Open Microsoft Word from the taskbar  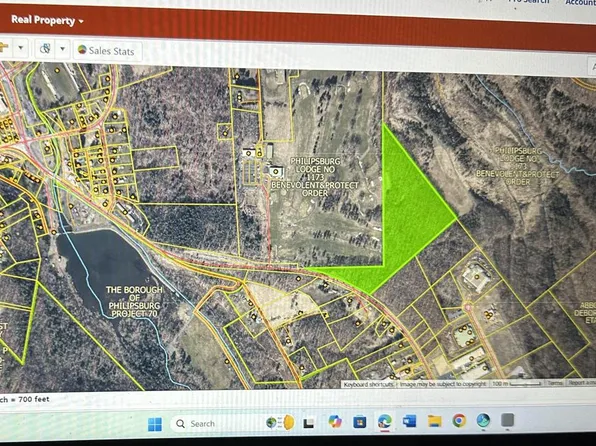pos(409,421)
